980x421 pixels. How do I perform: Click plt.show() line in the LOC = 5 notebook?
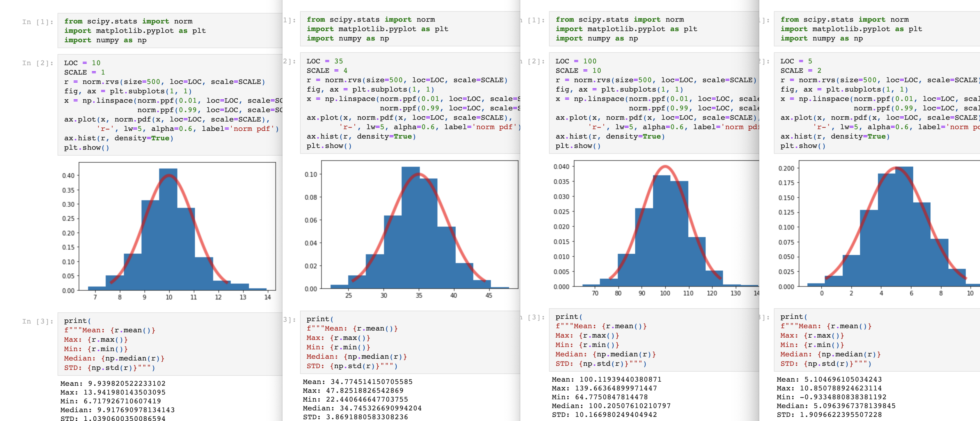pyautogui.click(x=803, y=146)
